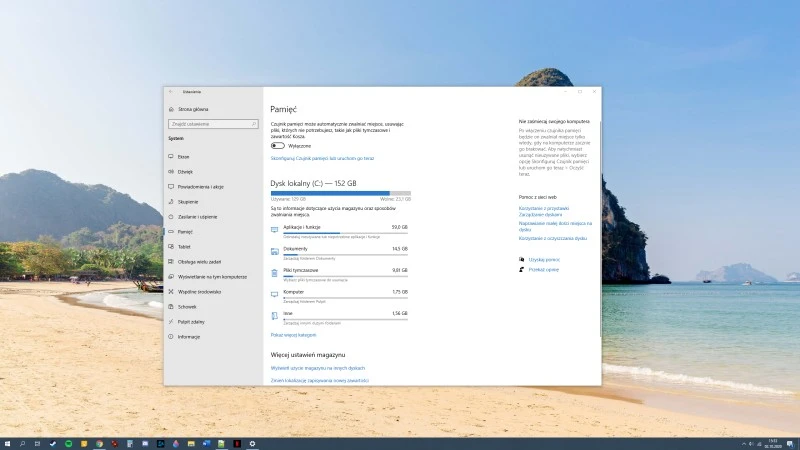
Task: Open the Korzystanie z oczyszczania dysku link
Action: click(x=553, y=238)
